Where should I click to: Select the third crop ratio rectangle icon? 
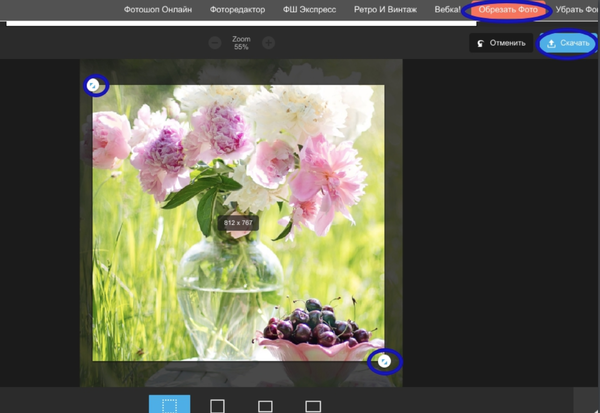pos(265,406)
